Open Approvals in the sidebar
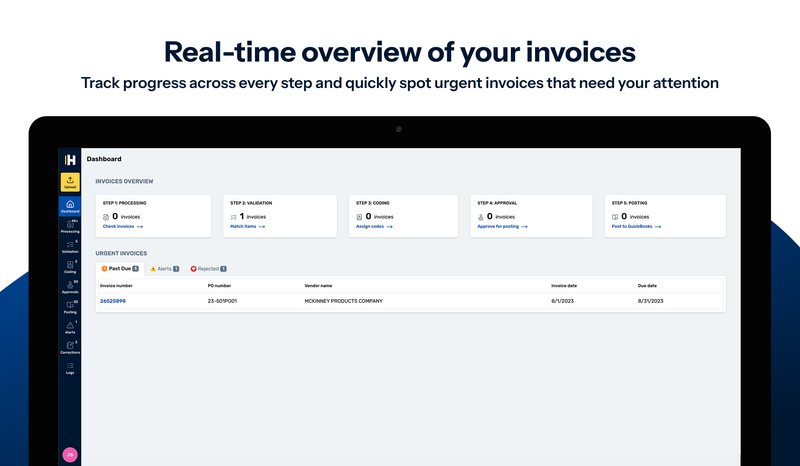This screenshot has width=800, height=466. pos(70,287)
